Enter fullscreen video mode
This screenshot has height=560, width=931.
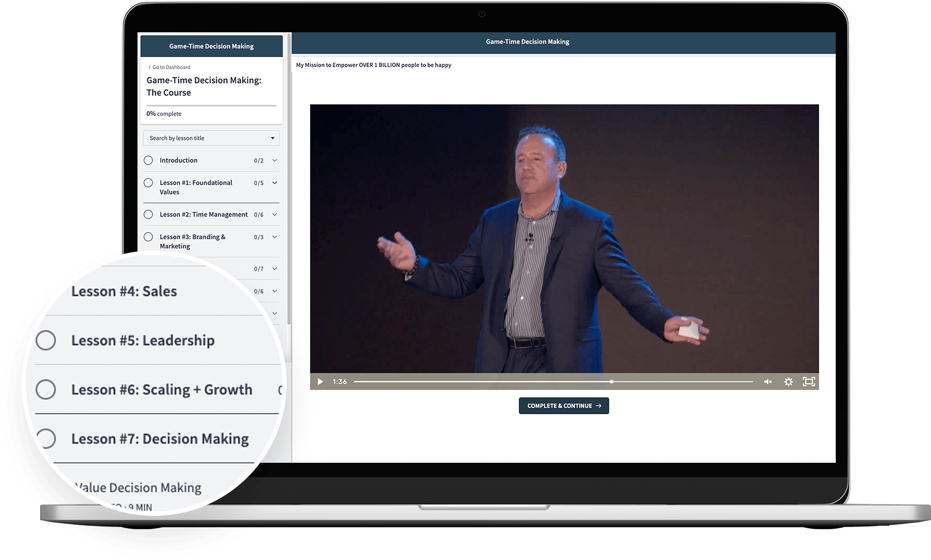808,381
